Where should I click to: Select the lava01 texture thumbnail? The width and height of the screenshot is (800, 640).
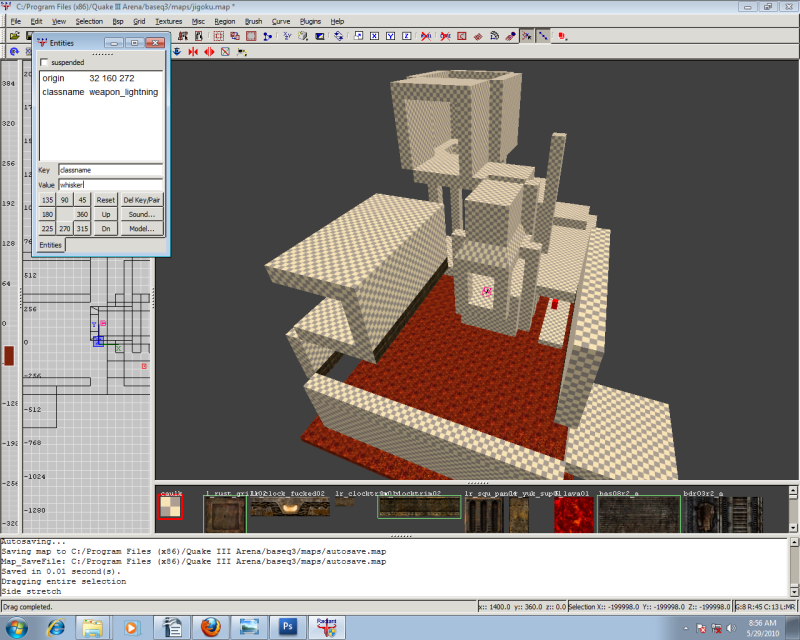[574, 514]
